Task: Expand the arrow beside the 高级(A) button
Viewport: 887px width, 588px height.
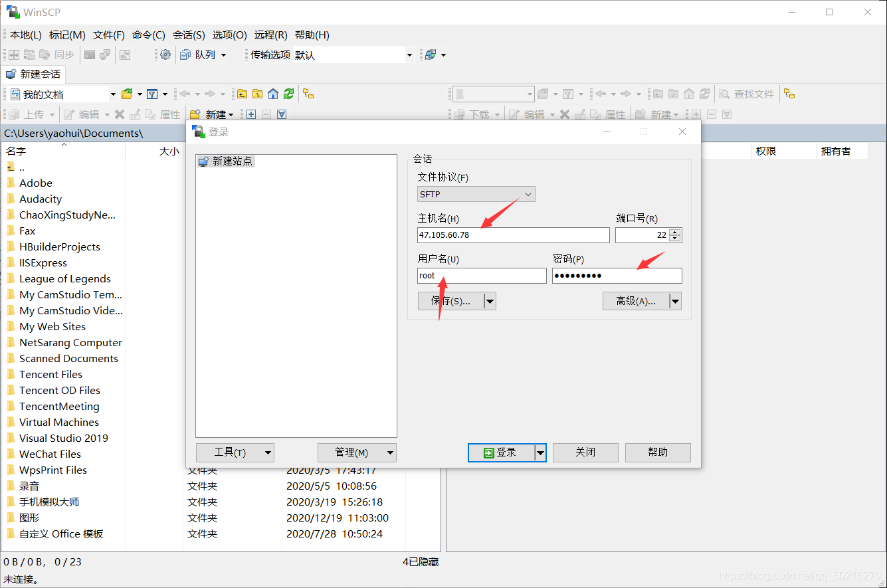Action: (x=676, y=301)
